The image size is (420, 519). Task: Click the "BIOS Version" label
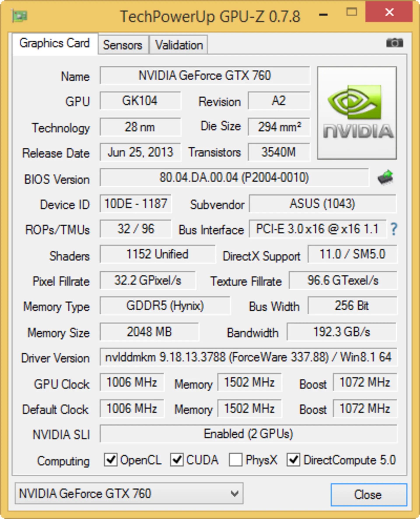click(57, 180)
